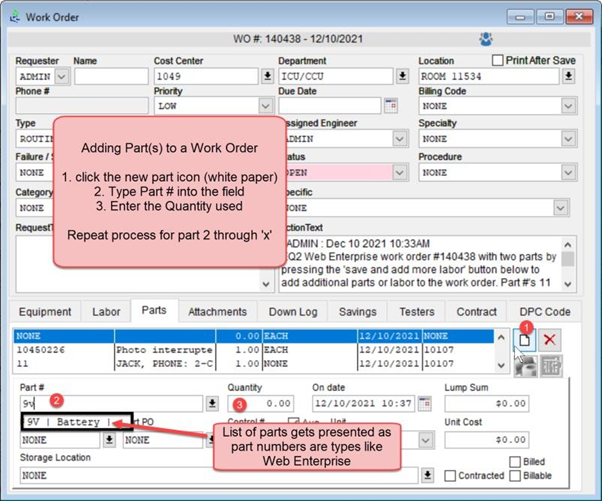Screen dimensions: 602x501
Task: Toggle the Contracted checkbox
Action: [451, 476]
